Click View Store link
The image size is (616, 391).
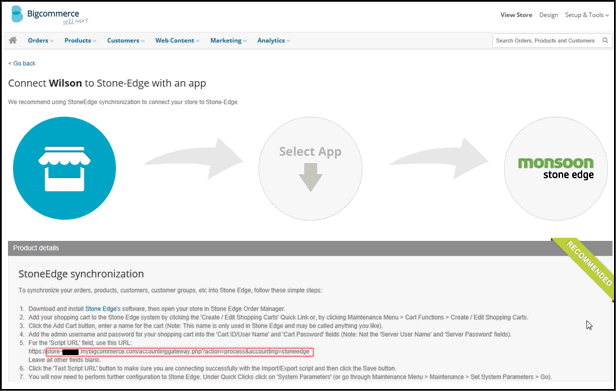516,15
